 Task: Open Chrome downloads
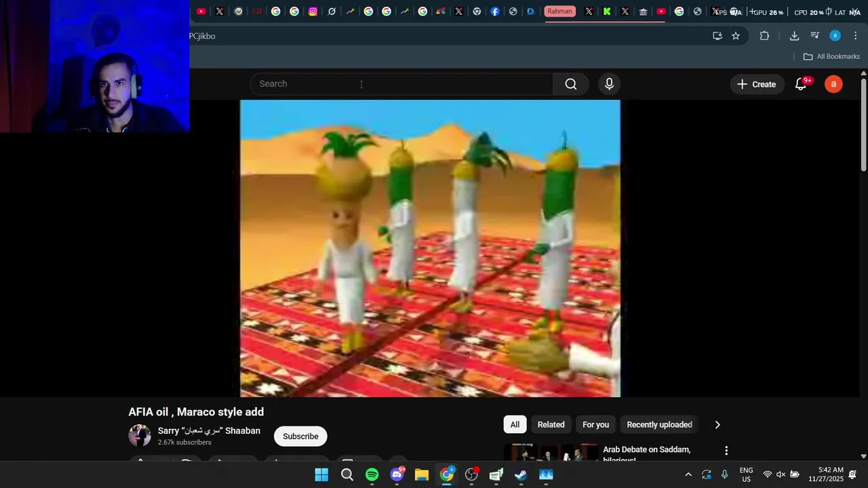coord(794,36)
